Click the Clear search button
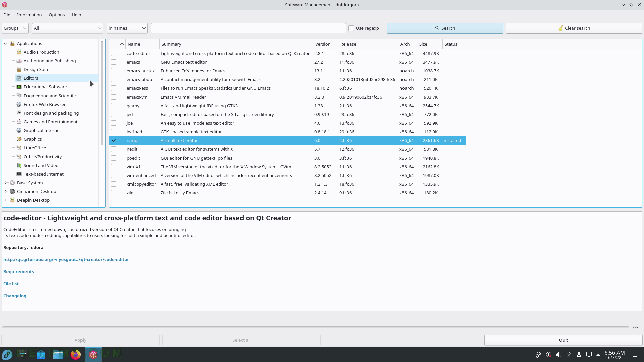The width and height of the screenshot is (644, 362). click(574, 28)
